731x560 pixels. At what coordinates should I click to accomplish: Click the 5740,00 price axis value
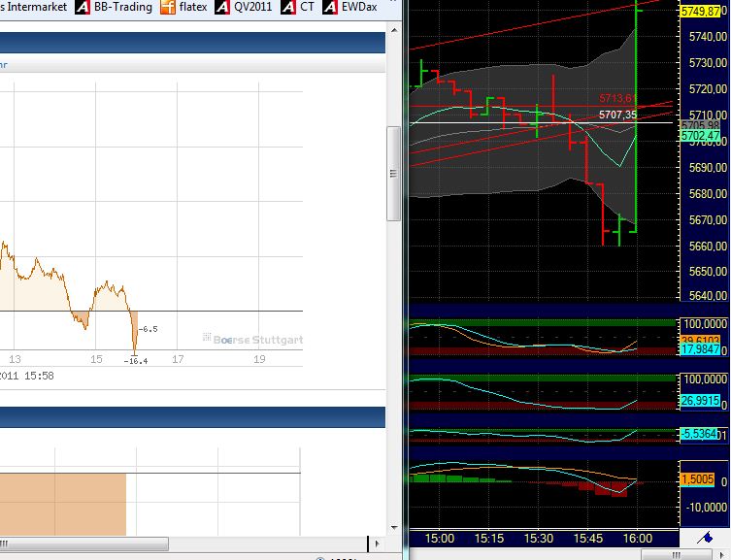[x=708, y=36]
